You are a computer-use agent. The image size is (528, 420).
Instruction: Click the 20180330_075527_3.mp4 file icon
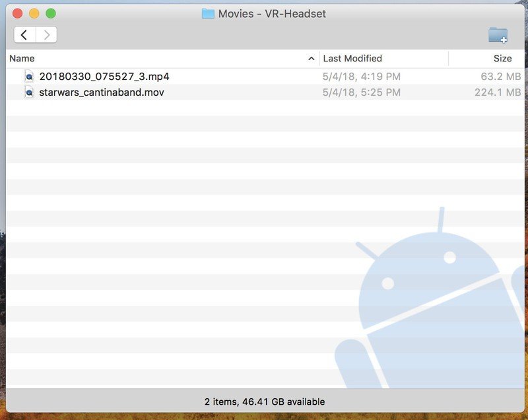[x=29, y=77]
